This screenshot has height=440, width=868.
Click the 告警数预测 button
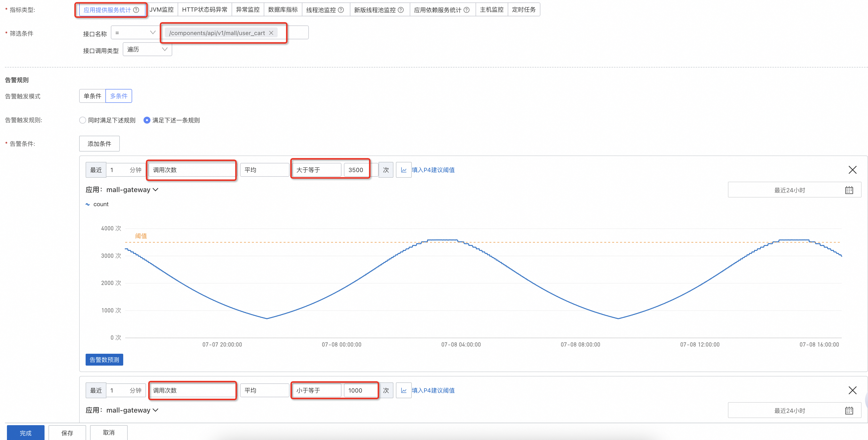104,360
